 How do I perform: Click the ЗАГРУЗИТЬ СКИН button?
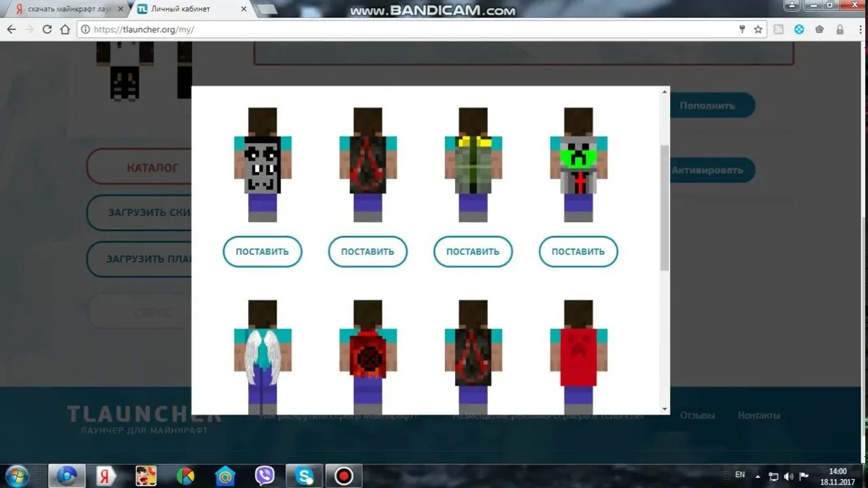pos(139,212)
